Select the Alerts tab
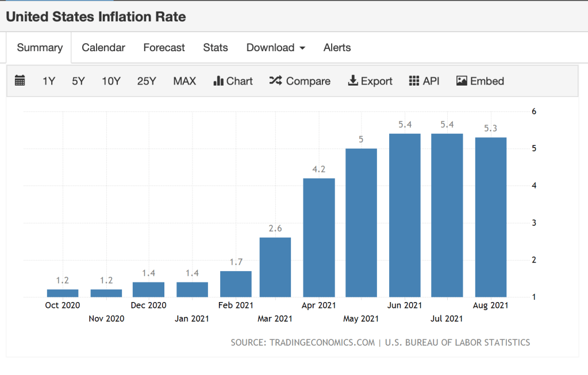The width and height of the screenshot is (588, 375). pyautogui.click(x=337, y=48)
